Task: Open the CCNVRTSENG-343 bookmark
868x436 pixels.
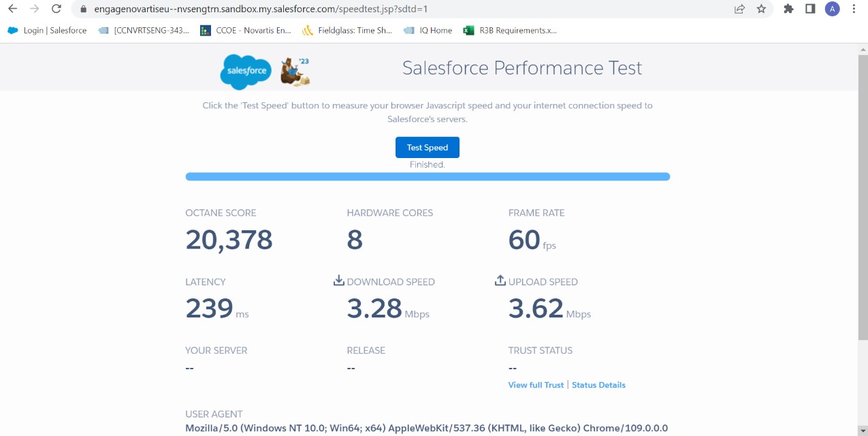Action: point(144,30)
